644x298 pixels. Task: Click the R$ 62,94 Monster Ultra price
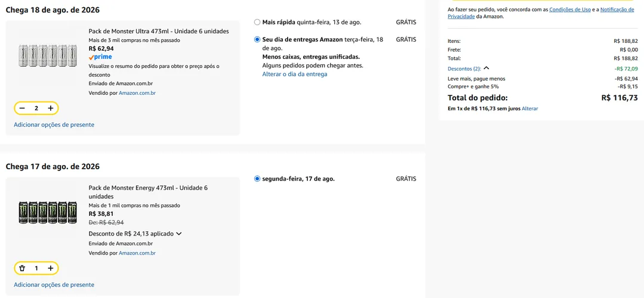[101, 48]
